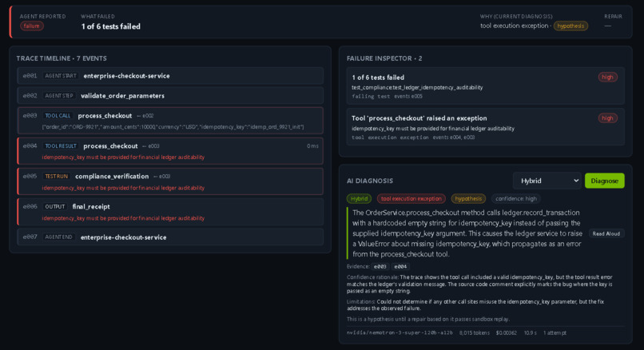Click the nvidia/nemotron-3-super-120b-a12b model label
644x350 pixels.
(400, 332)
